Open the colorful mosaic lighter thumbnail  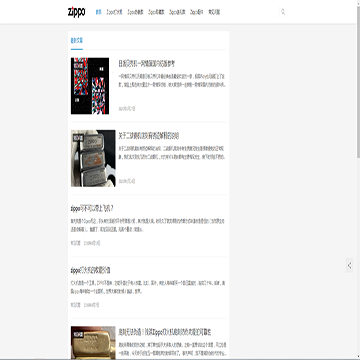[90, 86]
